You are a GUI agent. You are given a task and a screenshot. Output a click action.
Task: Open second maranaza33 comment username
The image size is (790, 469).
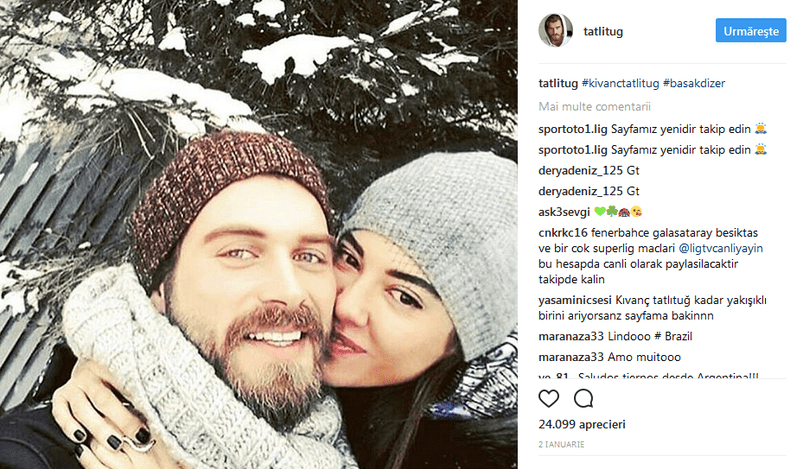coord(571,357)
